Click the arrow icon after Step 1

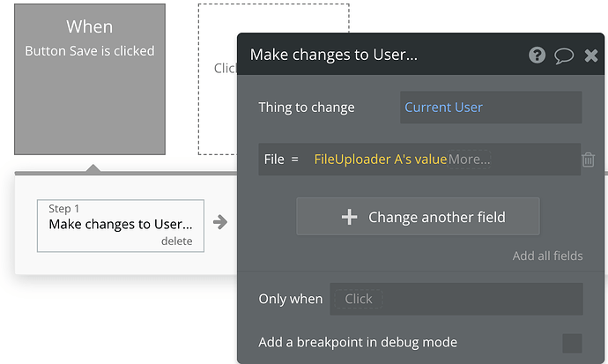coord(220,222)
